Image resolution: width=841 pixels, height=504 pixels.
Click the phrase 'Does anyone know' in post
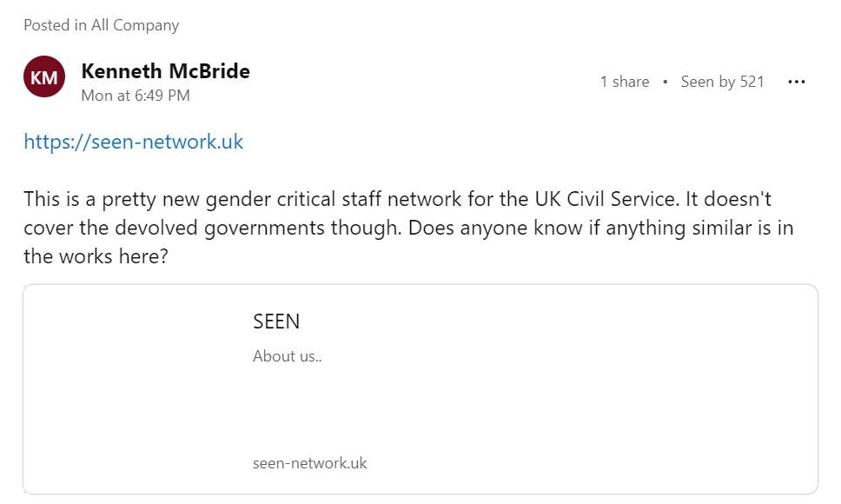(x=495, y=228)
